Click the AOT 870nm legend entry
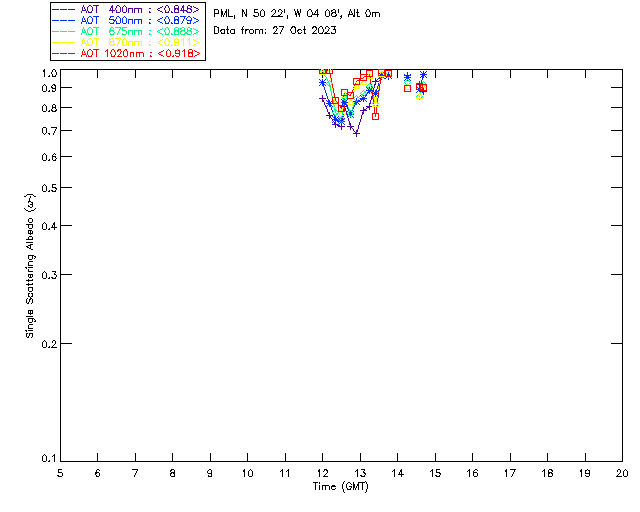This screenshot has height=512, width=640. click(127, 42)
